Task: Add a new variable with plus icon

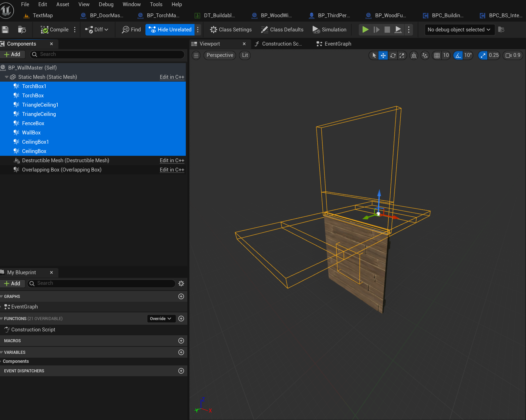Action: [181, 352]
